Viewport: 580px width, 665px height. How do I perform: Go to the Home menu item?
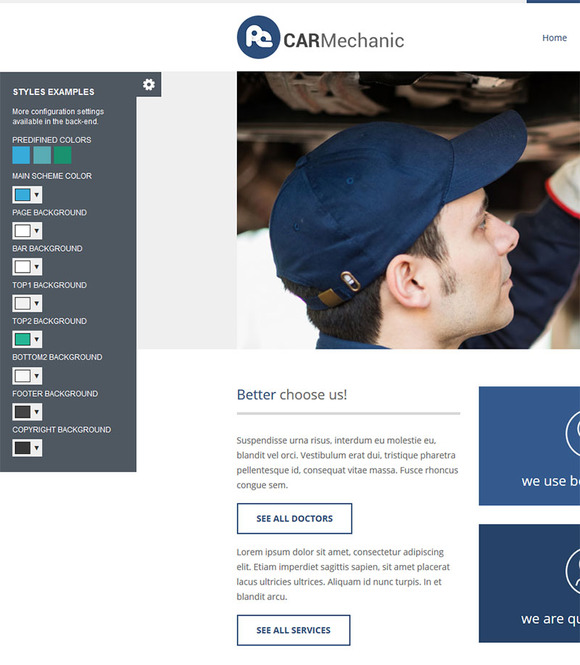point(554,38)
